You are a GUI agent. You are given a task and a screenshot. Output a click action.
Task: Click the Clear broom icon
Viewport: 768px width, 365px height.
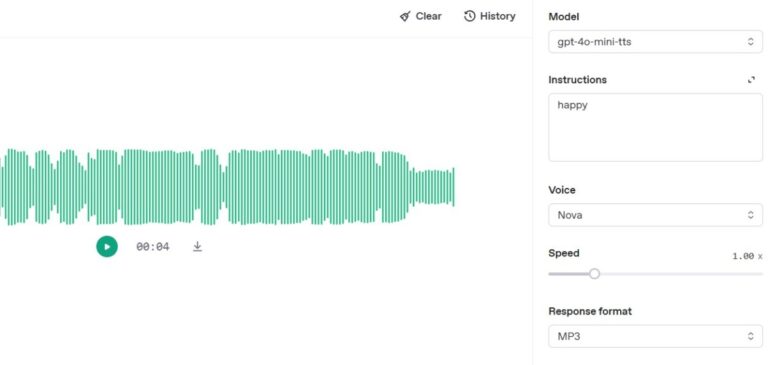click(405, 17)
